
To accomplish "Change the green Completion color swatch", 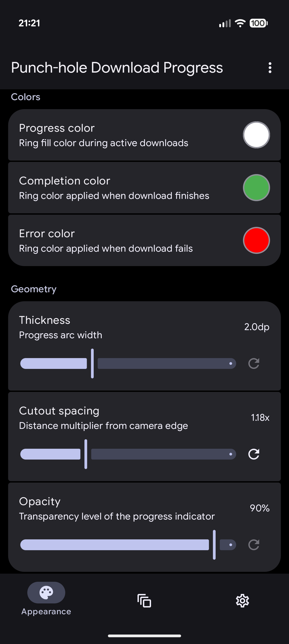I will tap(256, 188).
